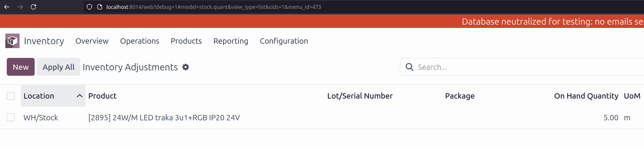Select the WH/Stock row checkbox
This screenshot has width=644, height=147.
(x=11, y=117)
